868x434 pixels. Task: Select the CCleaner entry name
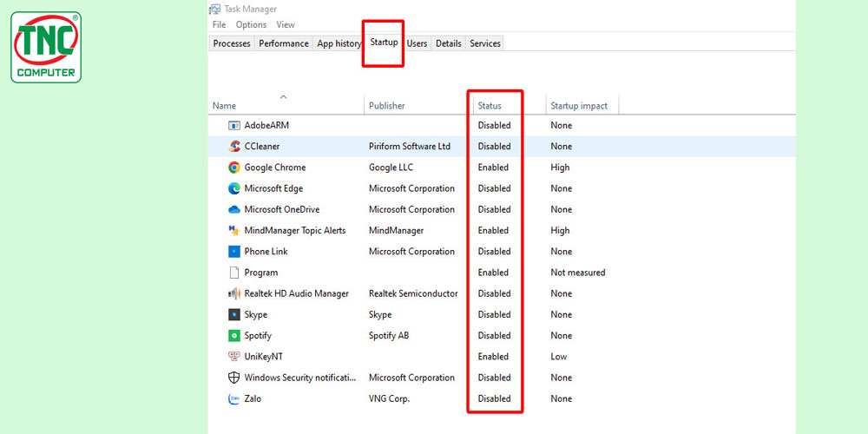tap(262, 147)
